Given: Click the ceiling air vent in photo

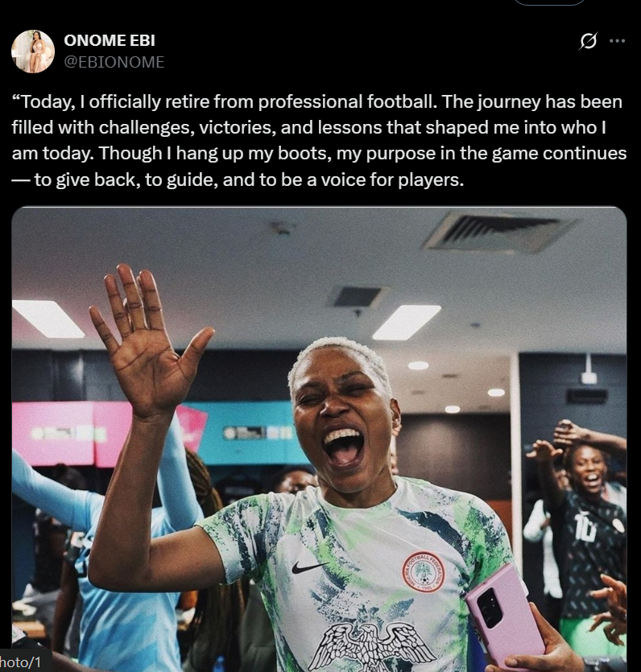Looking at the screenshot, I should (498, 232).
